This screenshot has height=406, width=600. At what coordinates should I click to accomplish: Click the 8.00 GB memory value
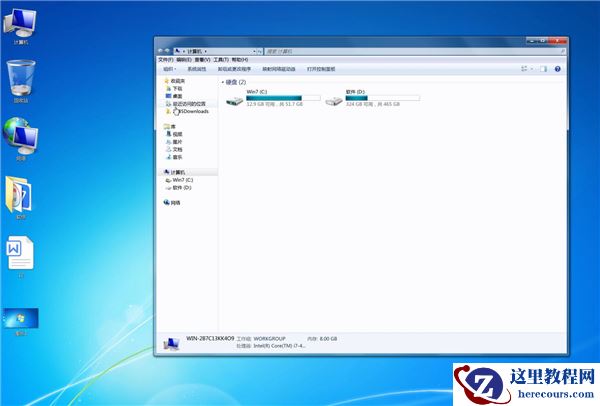click(328, 339)
